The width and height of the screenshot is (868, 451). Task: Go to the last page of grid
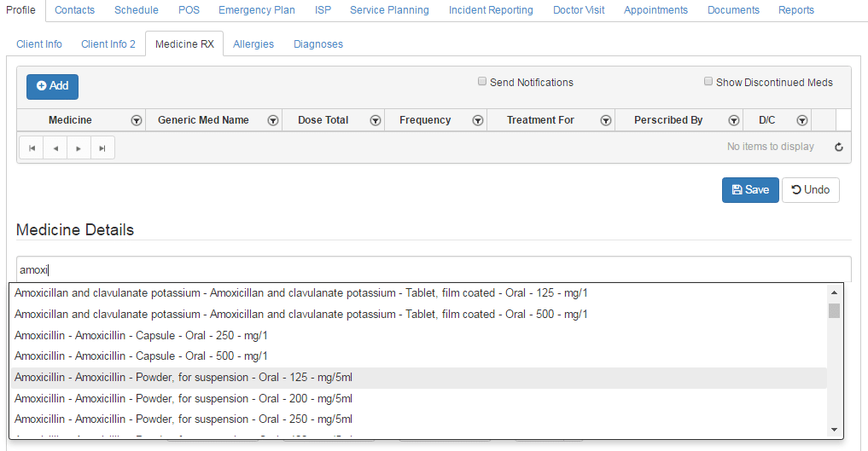[x=102, y=147]
